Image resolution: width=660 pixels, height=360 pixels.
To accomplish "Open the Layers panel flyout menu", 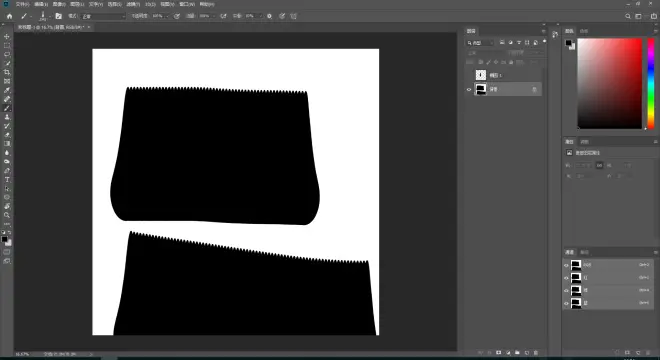I will click(x=543, y=31).
